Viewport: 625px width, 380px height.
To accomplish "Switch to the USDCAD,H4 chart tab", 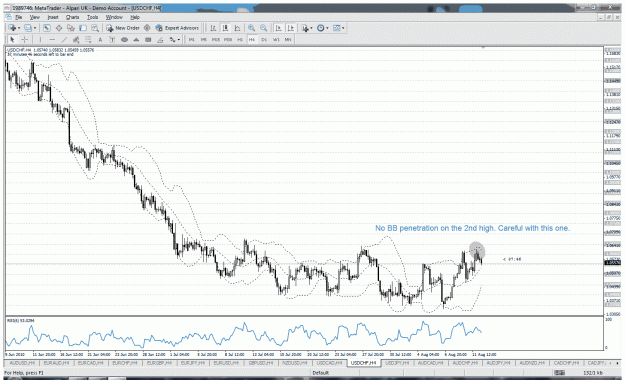I will coord(329,363).
